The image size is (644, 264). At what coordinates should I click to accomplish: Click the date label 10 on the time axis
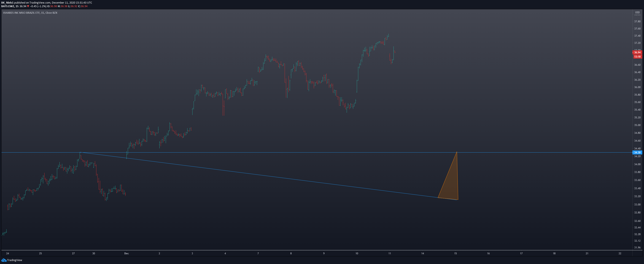click(x=357, y=253)
